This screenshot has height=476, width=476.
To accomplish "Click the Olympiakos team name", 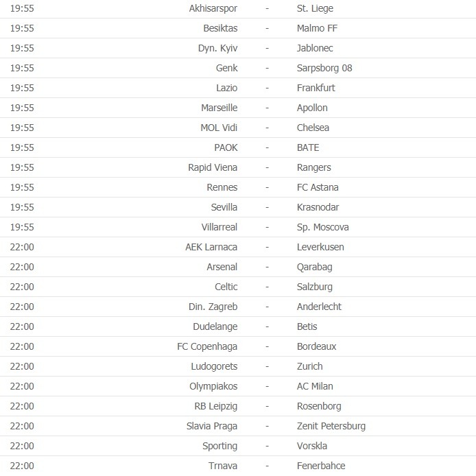I will point(213,386).
